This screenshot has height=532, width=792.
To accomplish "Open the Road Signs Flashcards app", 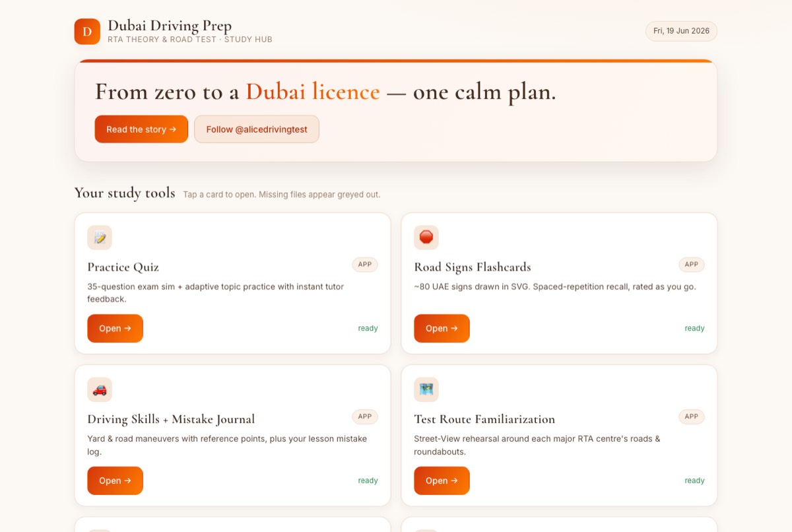I will [442, 328].
